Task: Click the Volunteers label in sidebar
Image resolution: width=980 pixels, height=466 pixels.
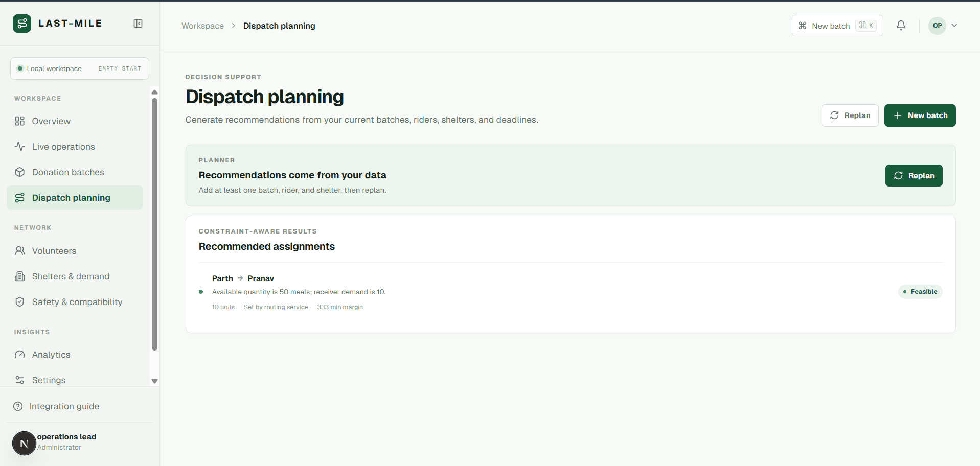Action: (x=54, y=251)
